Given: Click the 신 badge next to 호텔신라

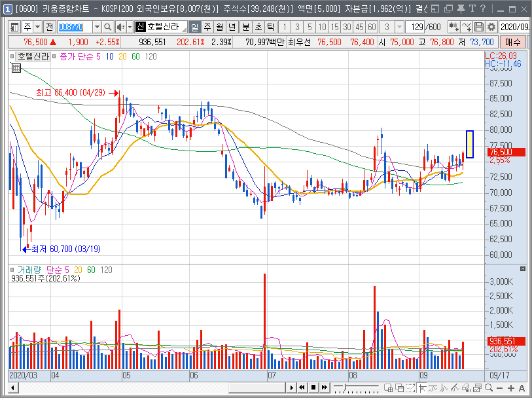Looking at the screenshot, I should click(x=140, y=26).
